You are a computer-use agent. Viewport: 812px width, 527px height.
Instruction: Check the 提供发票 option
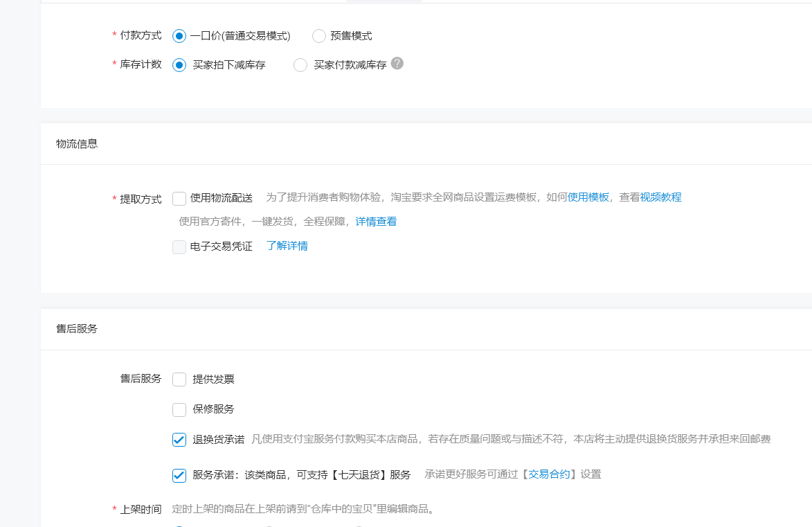click(x=179, y=379)
